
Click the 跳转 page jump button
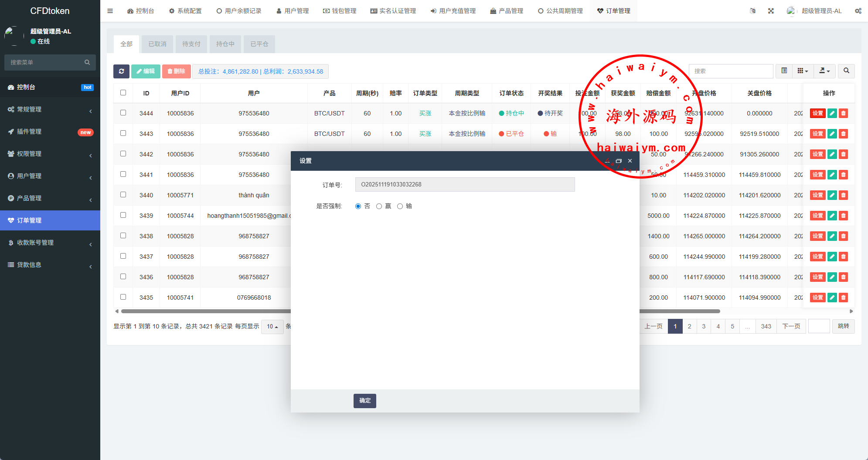(x=843, y=326)
